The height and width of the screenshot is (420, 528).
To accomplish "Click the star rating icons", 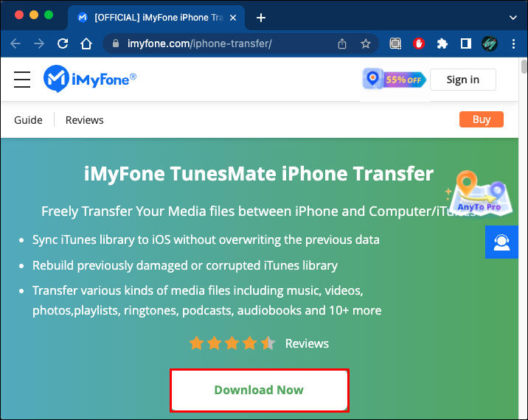I will [x=232, y=343].
